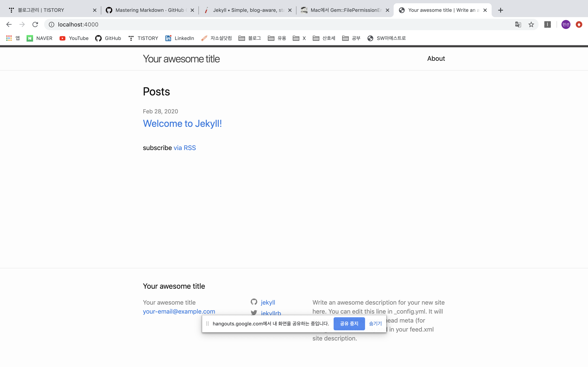Screen dimensions: 588x367
Task: Open YouTube bookmark
Action: coord(74,38)
